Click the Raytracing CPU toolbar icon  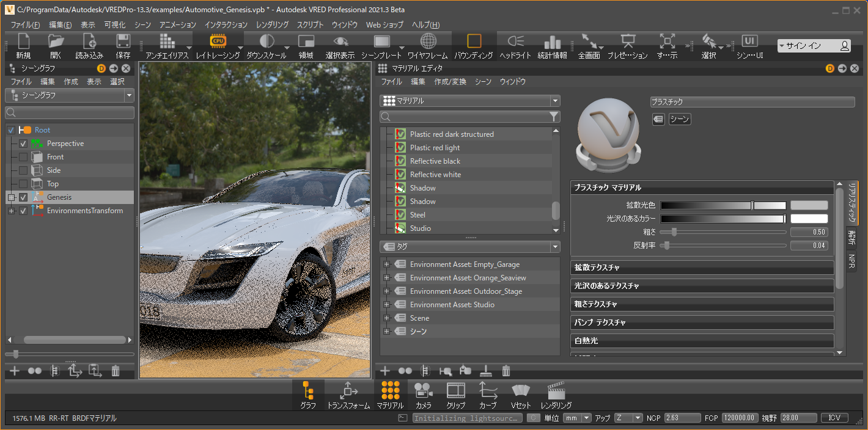[x=217, y=42]
